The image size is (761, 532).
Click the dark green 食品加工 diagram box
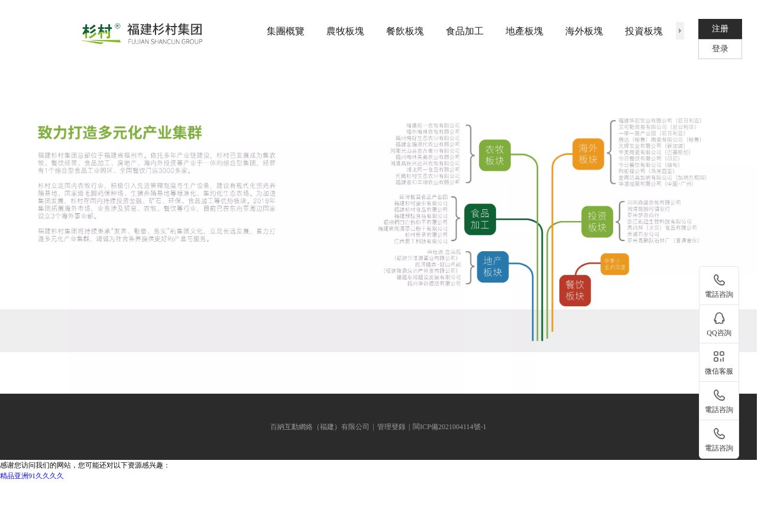[x=480, y=219]
